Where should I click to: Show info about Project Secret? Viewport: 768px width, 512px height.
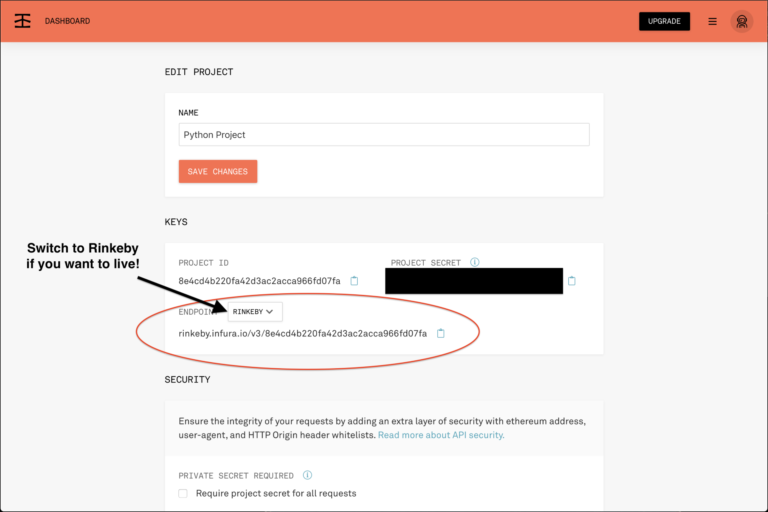tap(475, 263)
